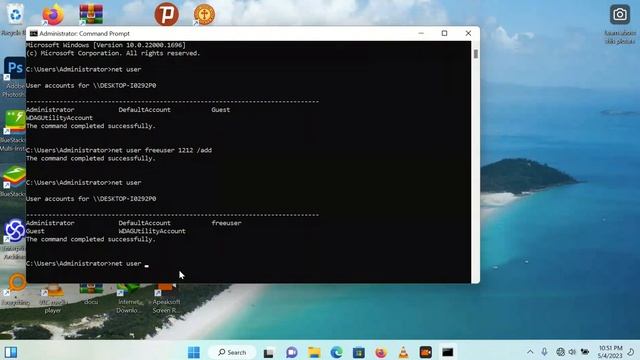Screen dimensions: 640x360
Task: Open Task View from taskbar
Action: pyautogui.click(x=269, y=352)
